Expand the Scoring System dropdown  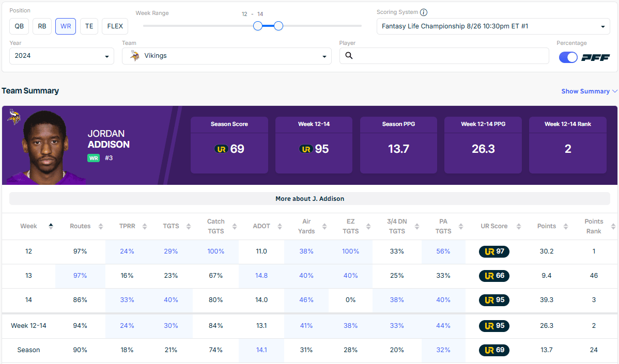(x=493, y=26)
